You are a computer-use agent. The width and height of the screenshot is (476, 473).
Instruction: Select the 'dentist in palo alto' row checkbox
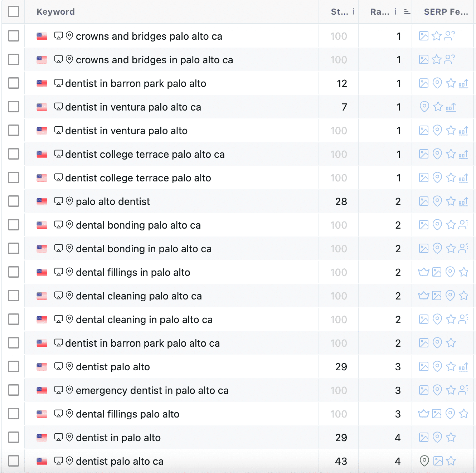click(14, 437)
